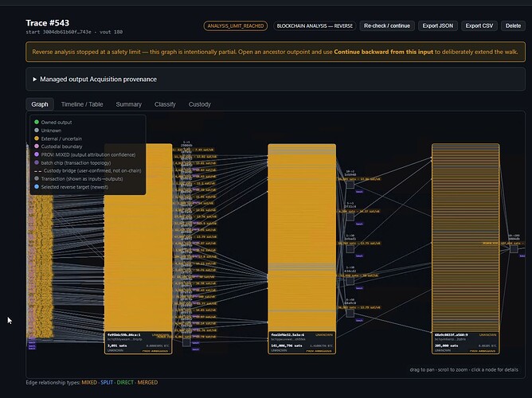Image resolution: width=532 pixels, height=398 pixels.
Task: Click the 141,006,796 sats amount
Action: 287,345
